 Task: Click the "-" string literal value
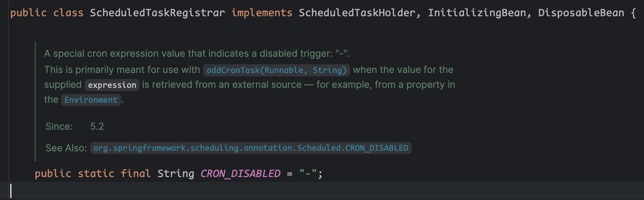pos(308,174)
